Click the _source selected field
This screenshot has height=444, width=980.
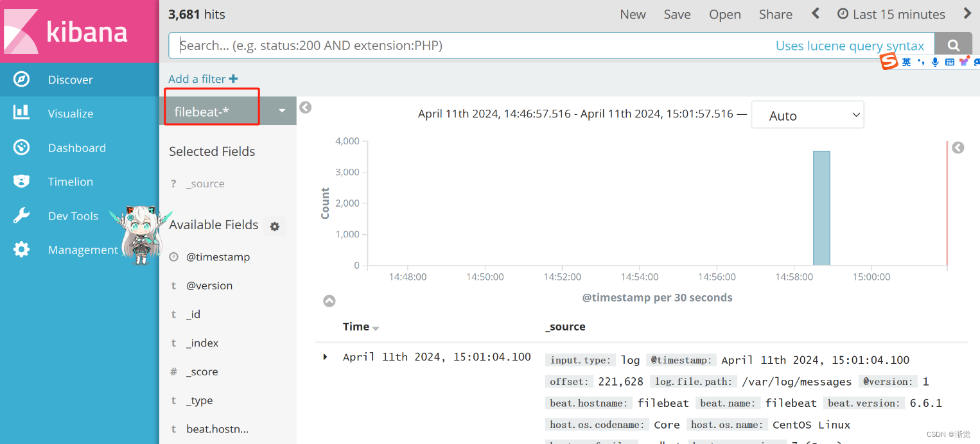206,184
